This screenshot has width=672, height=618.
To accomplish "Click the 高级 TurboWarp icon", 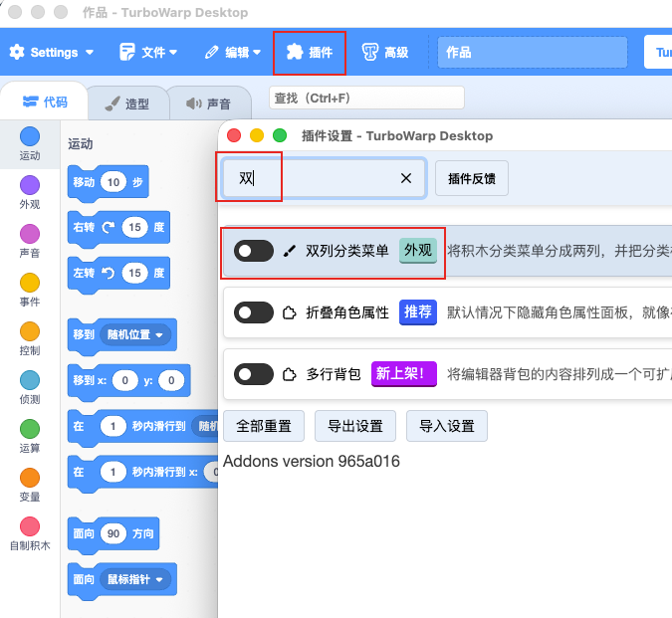I will pyautogui.click(x=370, y=53).
